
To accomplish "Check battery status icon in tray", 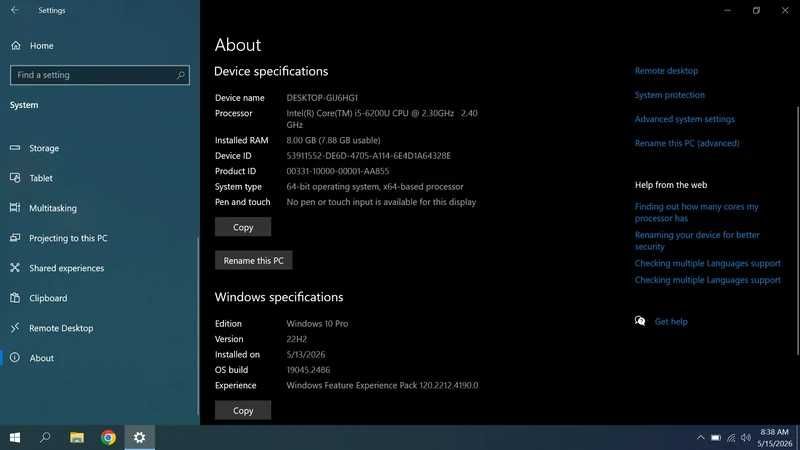I will [716, 438].
